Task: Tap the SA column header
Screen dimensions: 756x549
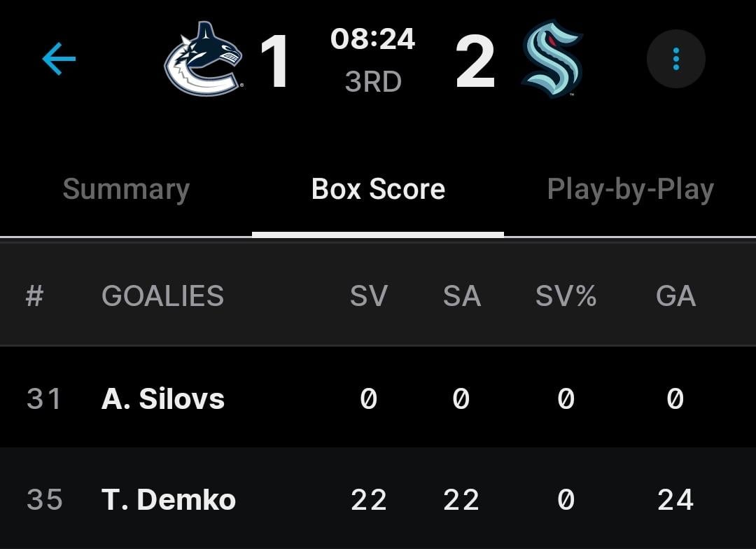Action: point(461,296)
